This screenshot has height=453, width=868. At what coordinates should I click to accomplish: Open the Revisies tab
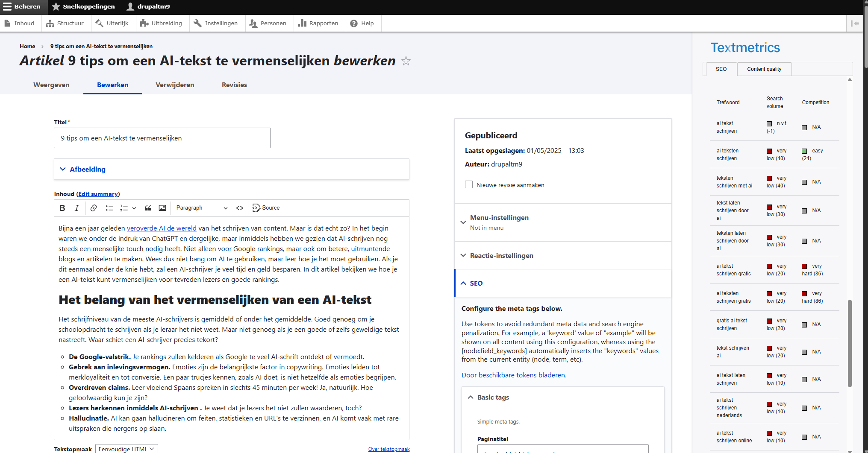pos(234,85)
